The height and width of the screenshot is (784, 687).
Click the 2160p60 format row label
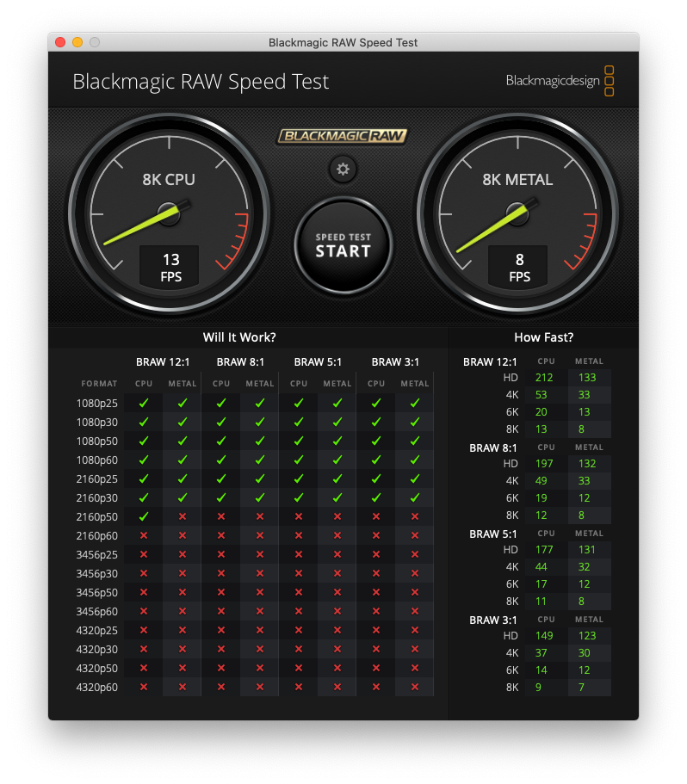[x=97, y=536]
